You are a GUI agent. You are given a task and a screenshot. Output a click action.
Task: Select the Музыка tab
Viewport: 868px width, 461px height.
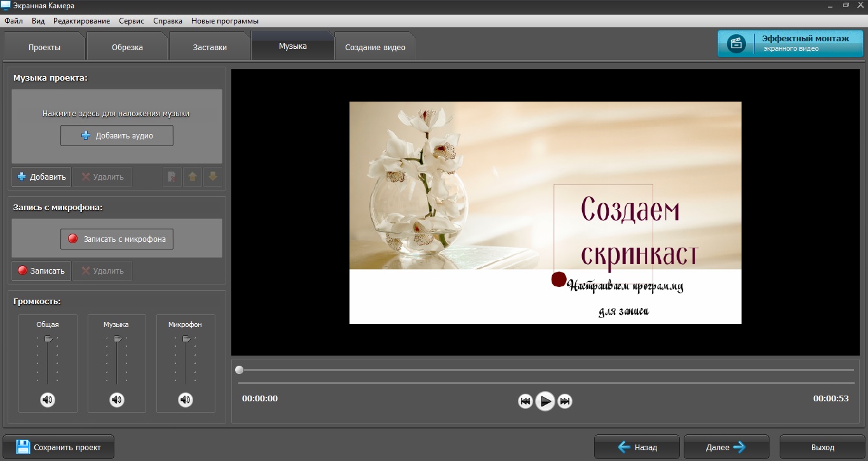292,46
